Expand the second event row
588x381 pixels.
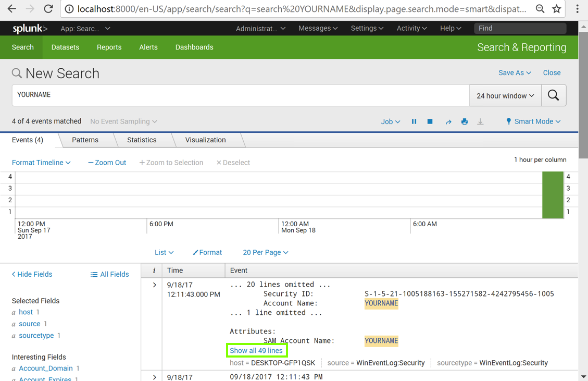(154, 377)
